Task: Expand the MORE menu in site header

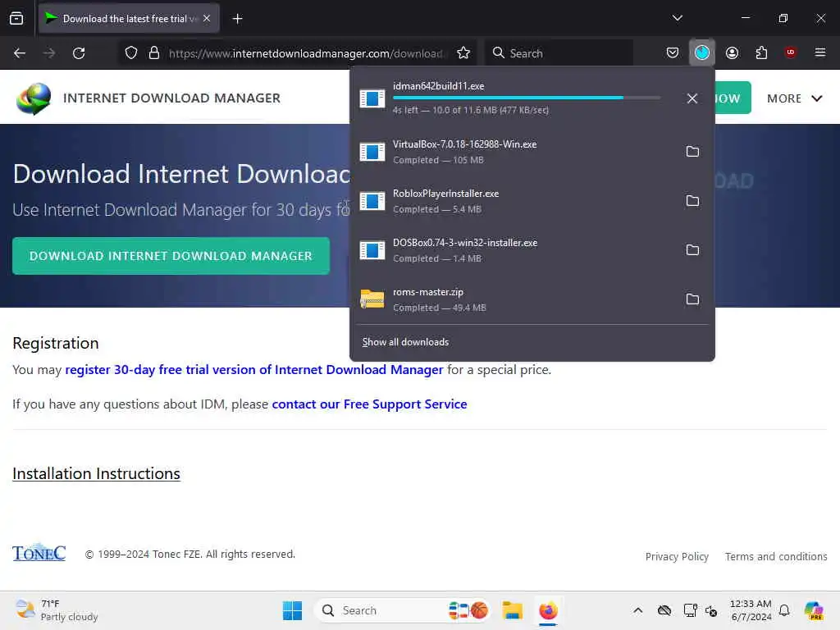Action: (x=794, y=98)
